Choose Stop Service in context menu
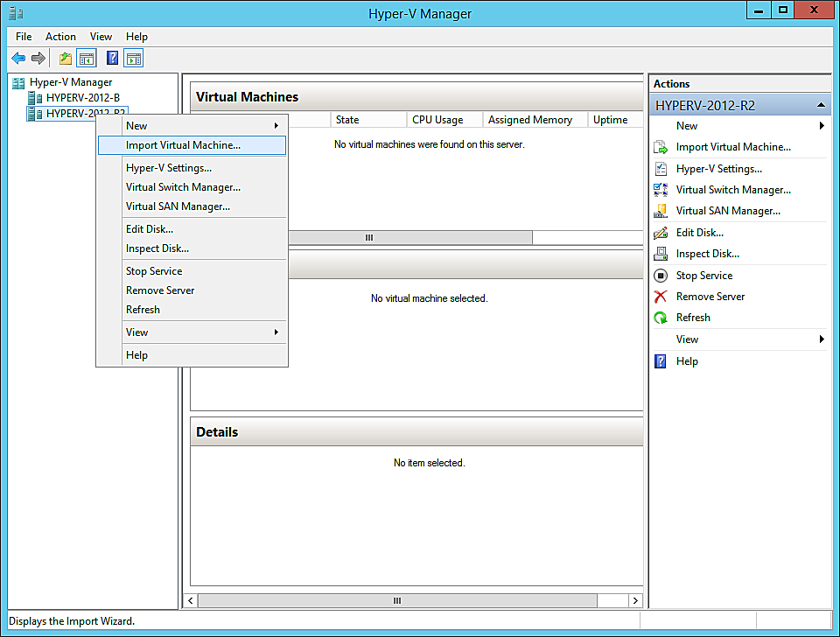 pyautogui.click(x=192, y=271)
